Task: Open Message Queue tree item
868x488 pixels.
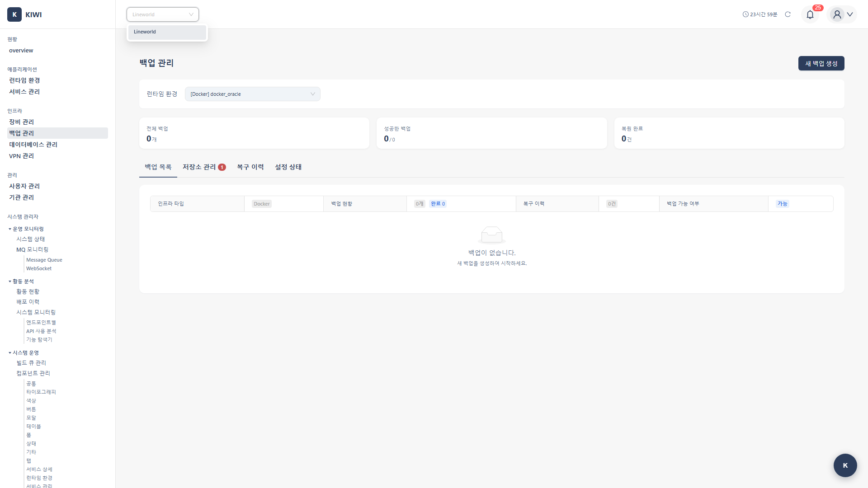Action: (x=44, y=260)
